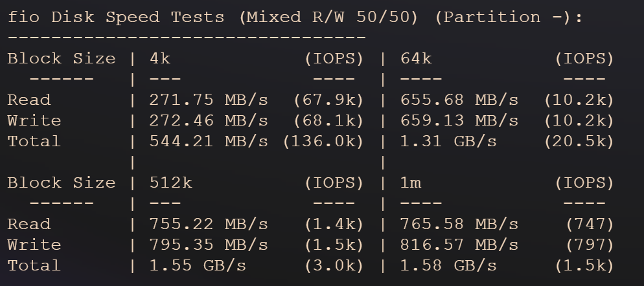This screenshot has height=286, width=644.
Task: Click the 136.0k total IOPS value
Action: coord(324,141)
